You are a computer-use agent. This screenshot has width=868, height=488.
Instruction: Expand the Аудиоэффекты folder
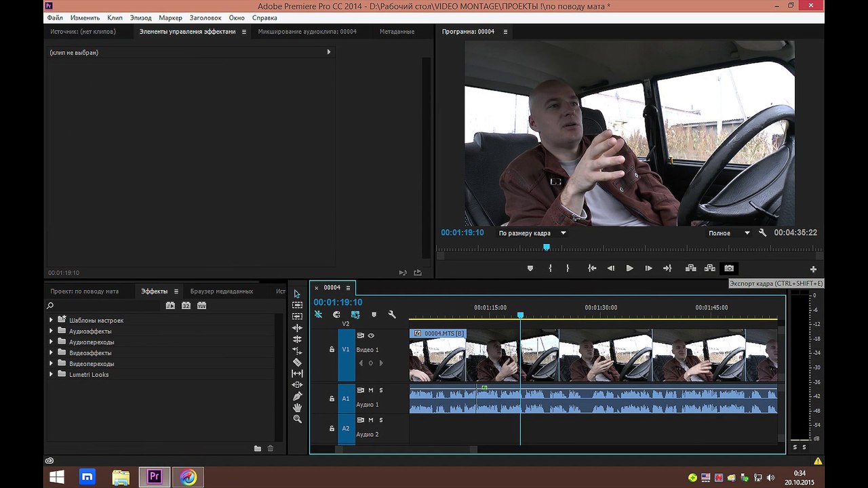(x=51, y=331)
